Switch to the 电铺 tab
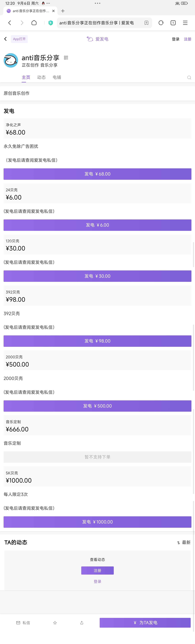The image size is (195, 644). pos(57,77)
